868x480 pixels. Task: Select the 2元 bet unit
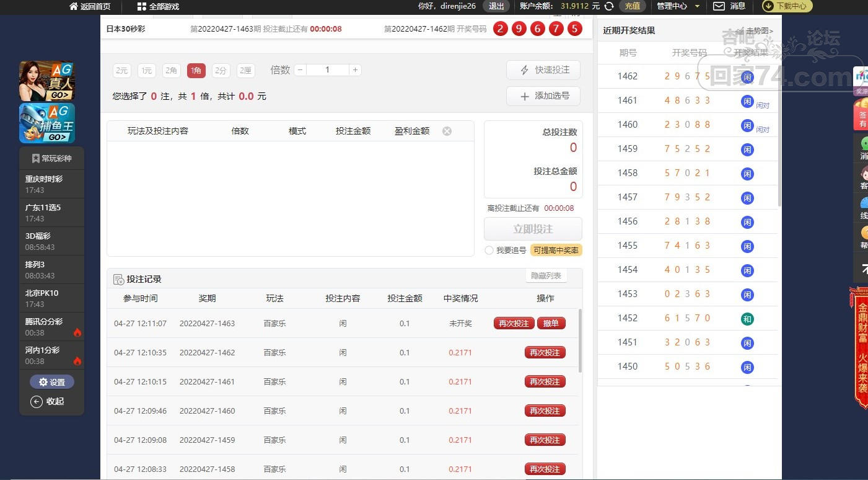(x=122, y=71)
